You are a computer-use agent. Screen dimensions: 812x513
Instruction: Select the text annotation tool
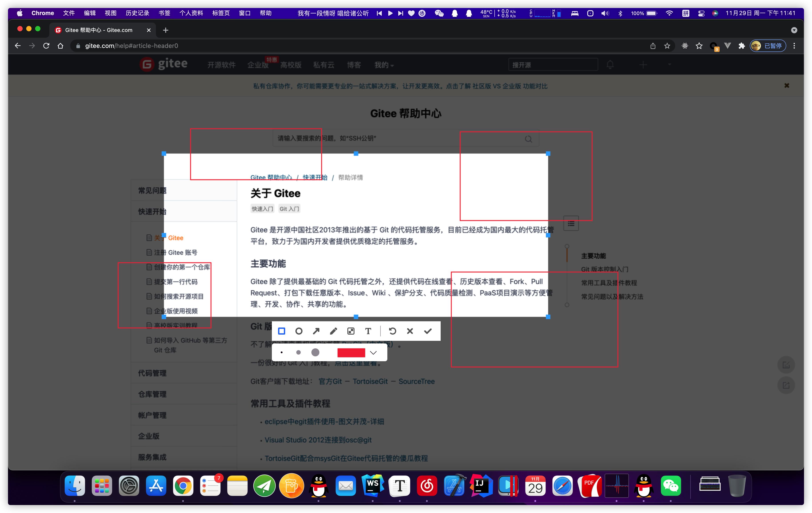368,331
